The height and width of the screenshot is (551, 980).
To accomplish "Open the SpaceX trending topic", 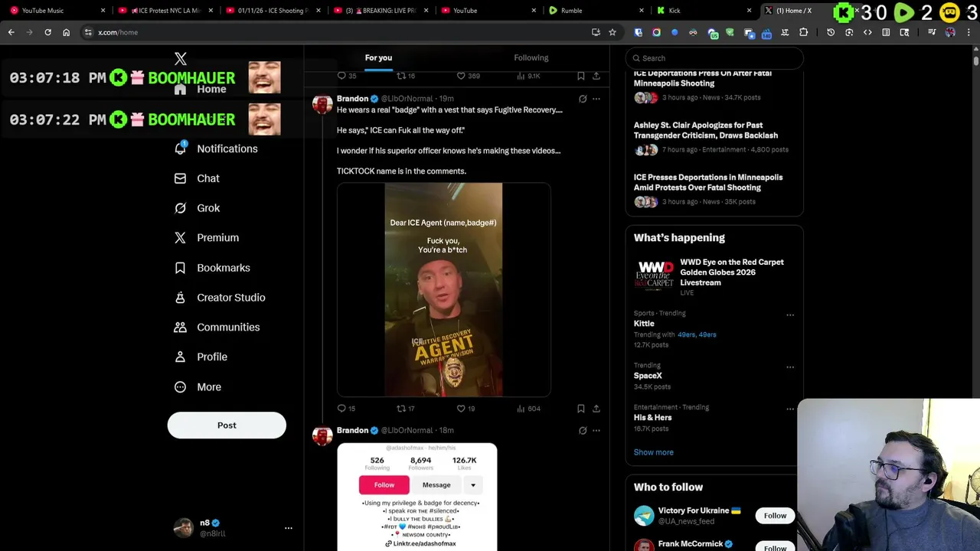I will pyautogui.click(x=648, y=376).
